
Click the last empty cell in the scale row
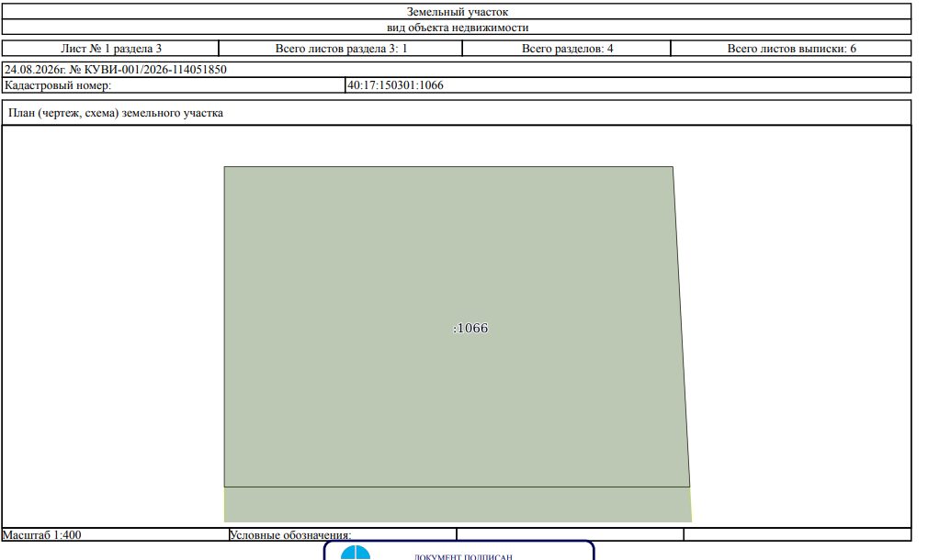click(x=798, y=534)
